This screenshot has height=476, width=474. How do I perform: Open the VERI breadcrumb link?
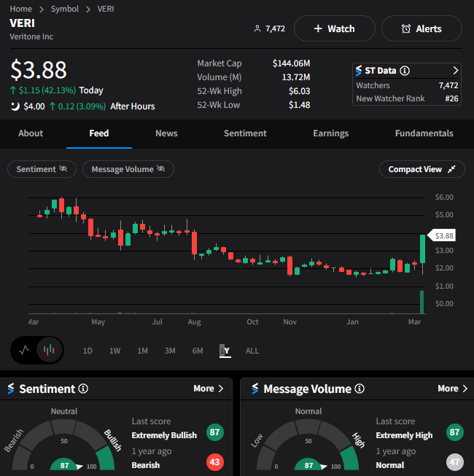tap(106, 9)
